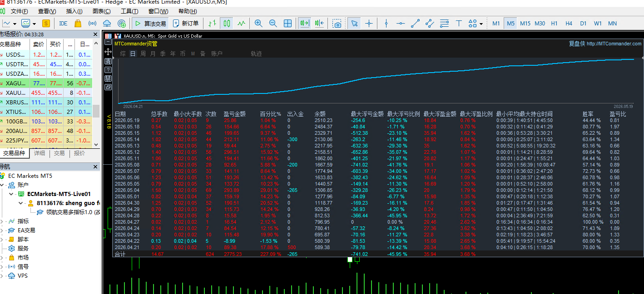
Task: Switch chart to candlestick style
Action: [x=227, y=23]
